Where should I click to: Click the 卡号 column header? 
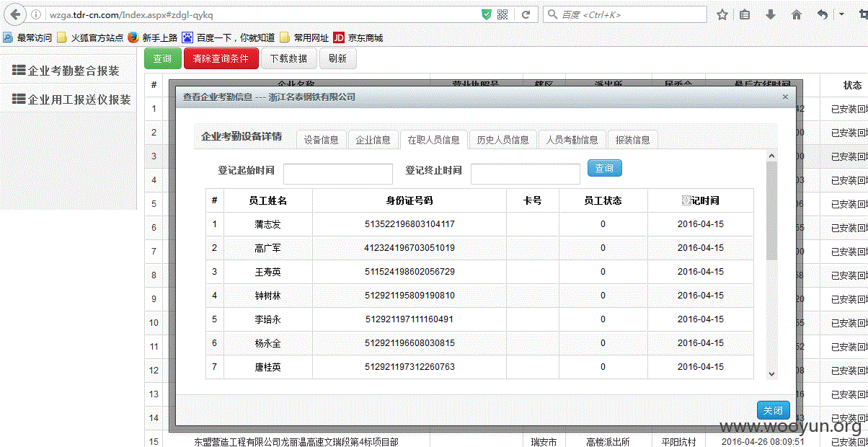pos(533,200)
